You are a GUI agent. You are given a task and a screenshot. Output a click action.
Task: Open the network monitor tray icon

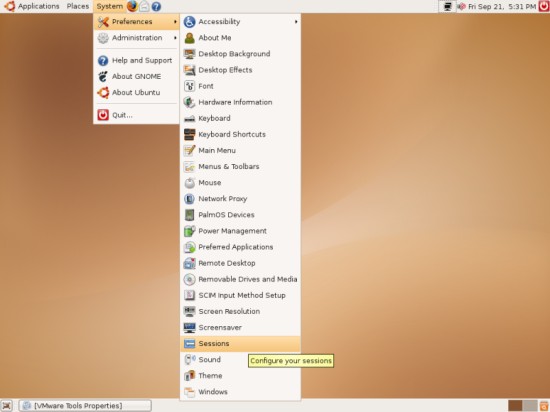pyautogui.click(x=448, y=6)
